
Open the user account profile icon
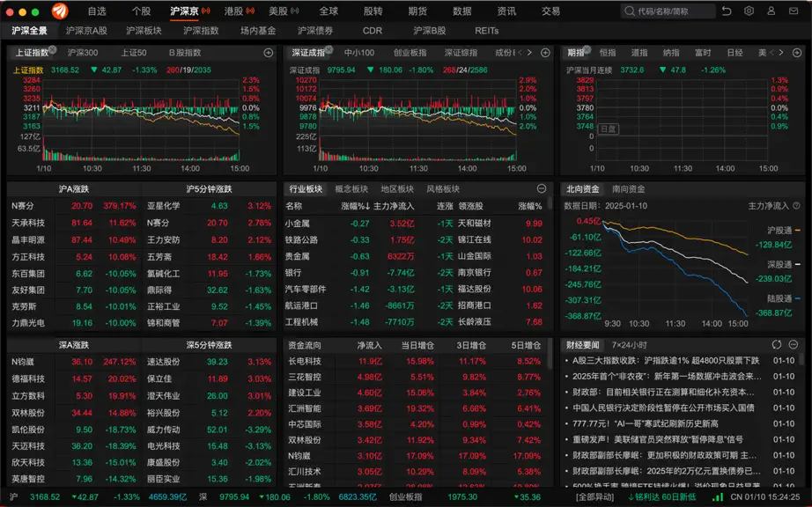[x=771, y=11]
